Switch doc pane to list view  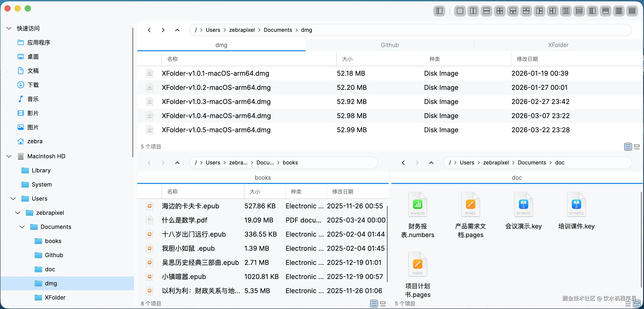pos(628,303)
